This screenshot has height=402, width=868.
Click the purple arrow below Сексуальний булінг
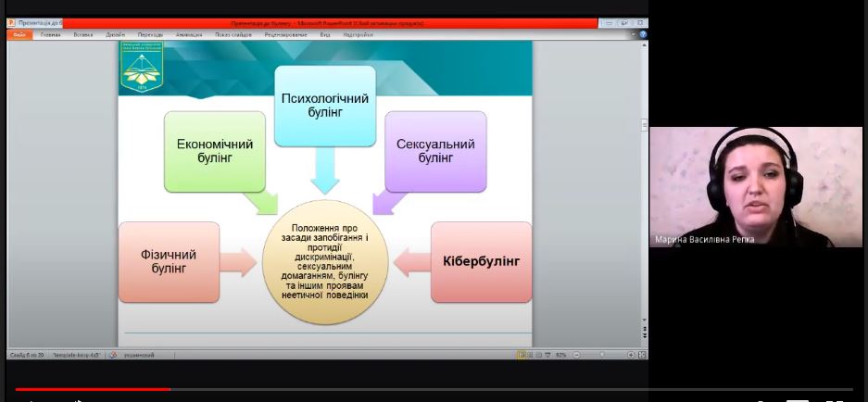(390, 203)
